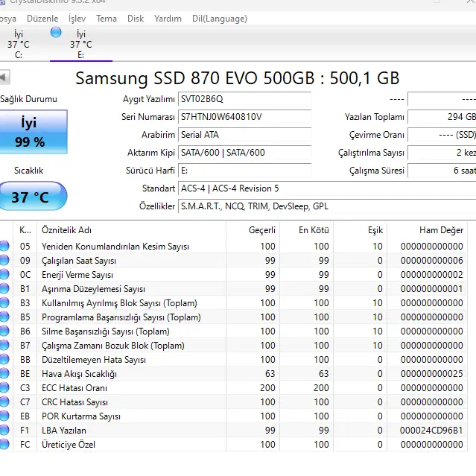
Task: Select "POR Kurtarma Sayısı" row
Action: tap(233, 416)
